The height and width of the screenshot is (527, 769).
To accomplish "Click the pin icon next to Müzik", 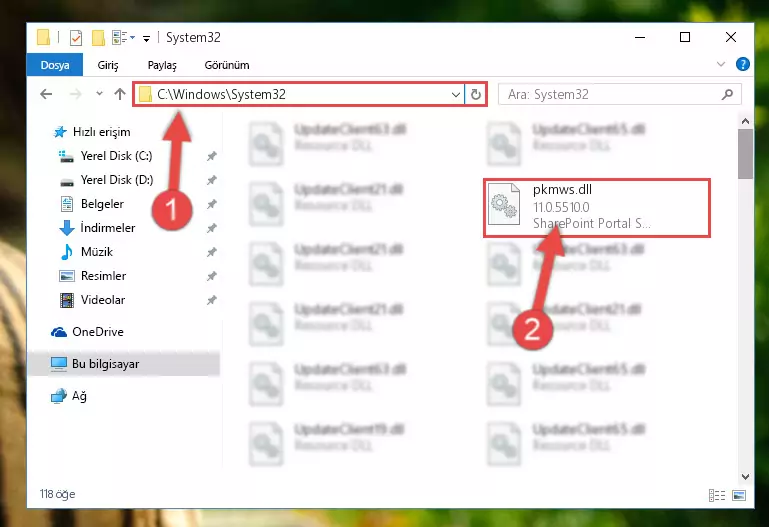I will [211, 252].
